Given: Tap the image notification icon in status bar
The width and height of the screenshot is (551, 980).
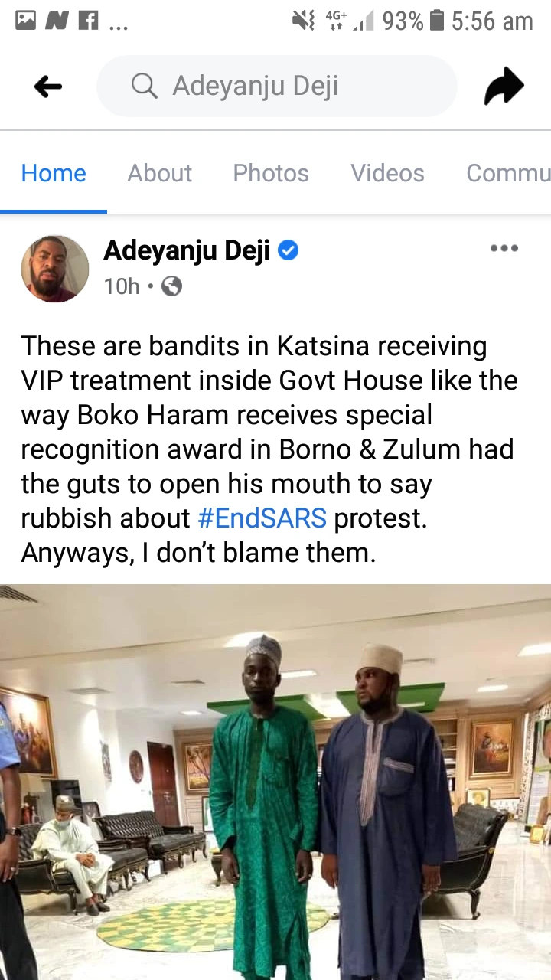Looking at the screenshot, I should tap(26, 21).
